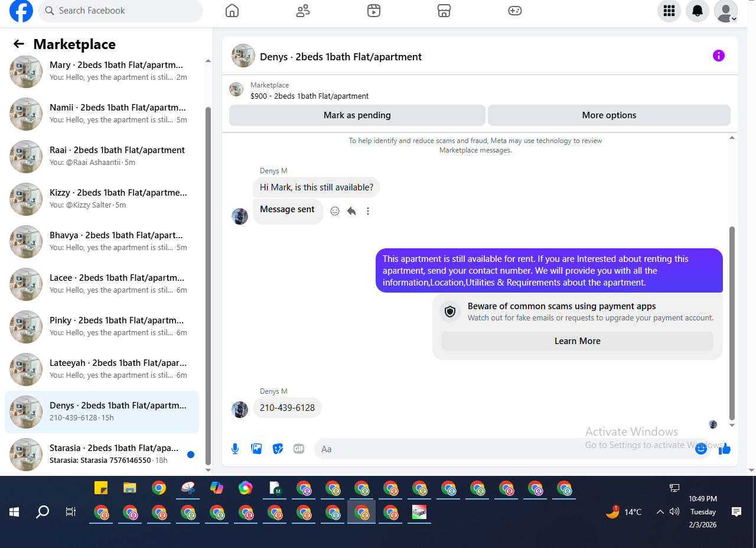This screenshot has height=548, width=756.
Task: Click the chat messages scrollbar thumb
Action: tap(732, 323)
